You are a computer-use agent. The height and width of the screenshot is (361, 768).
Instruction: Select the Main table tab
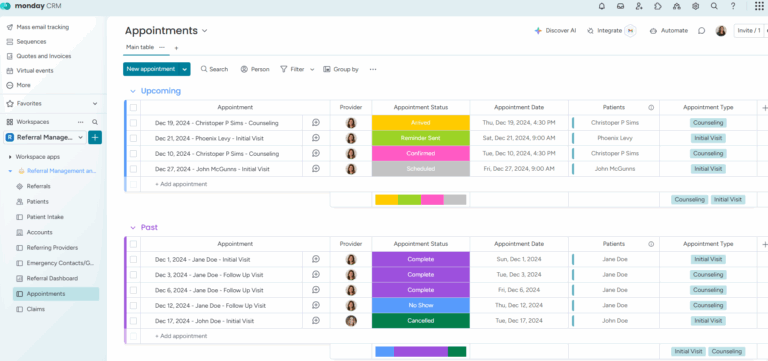(140, 47)
